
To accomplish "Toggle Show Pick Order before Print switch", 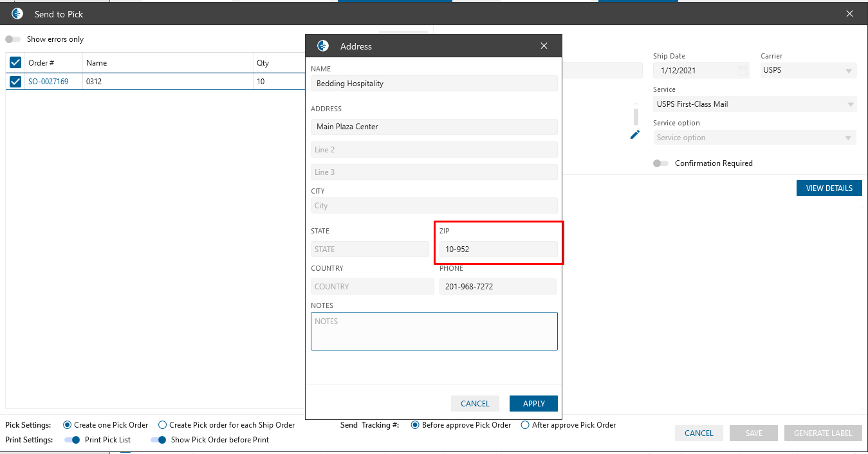I will point(158,440).
